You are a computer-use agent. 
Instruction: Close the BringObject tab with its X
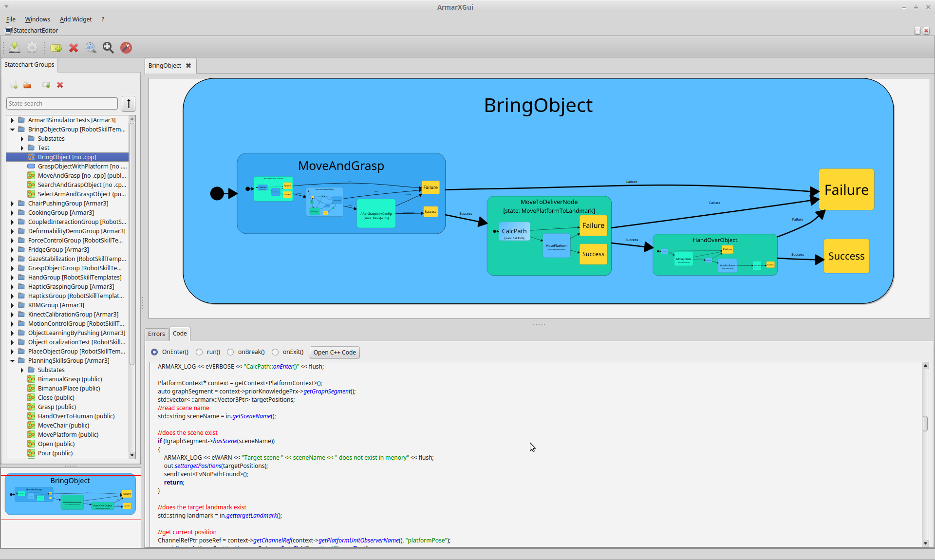[188, 65]
